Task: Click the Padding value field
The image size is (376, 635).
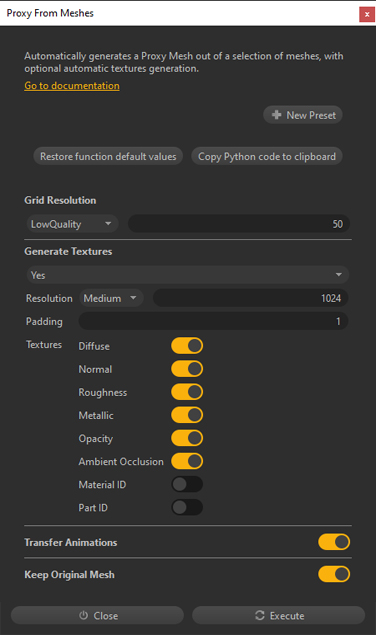Action: pos(214,322)
